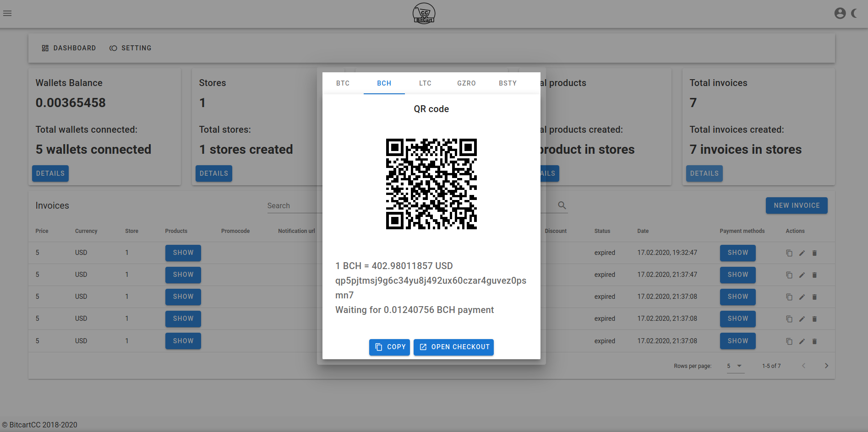Screen dimensions: 868x432
Task: Copy the BCH payment address
Action: [x=389, y=347]
